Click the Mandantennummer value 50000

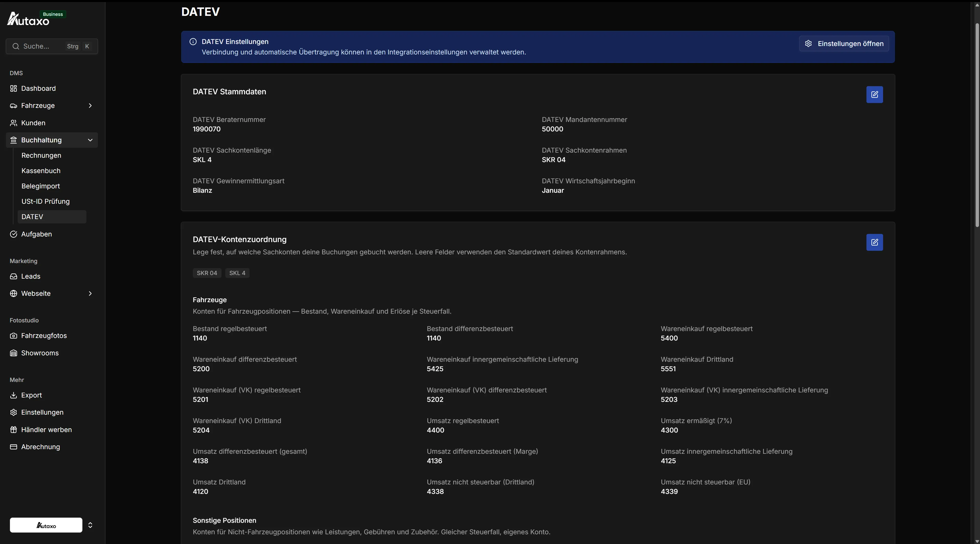[x=552, y=129]
